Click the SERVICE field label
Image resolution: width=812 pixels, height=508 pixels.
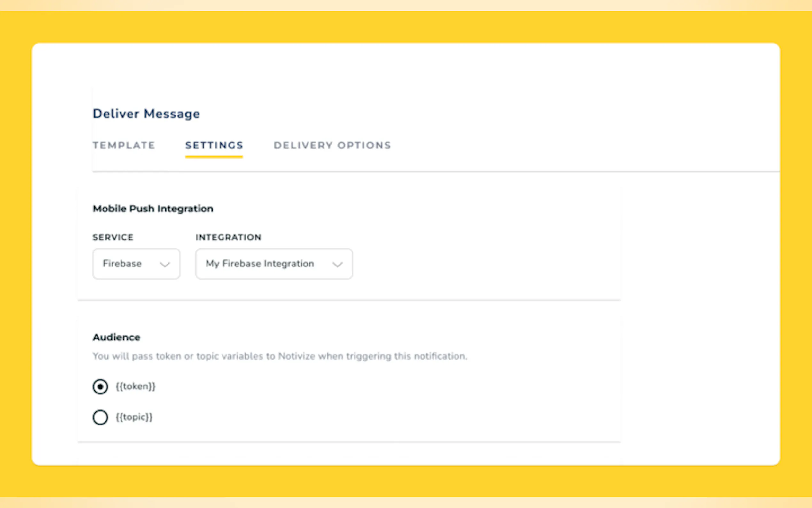[113, 237]
